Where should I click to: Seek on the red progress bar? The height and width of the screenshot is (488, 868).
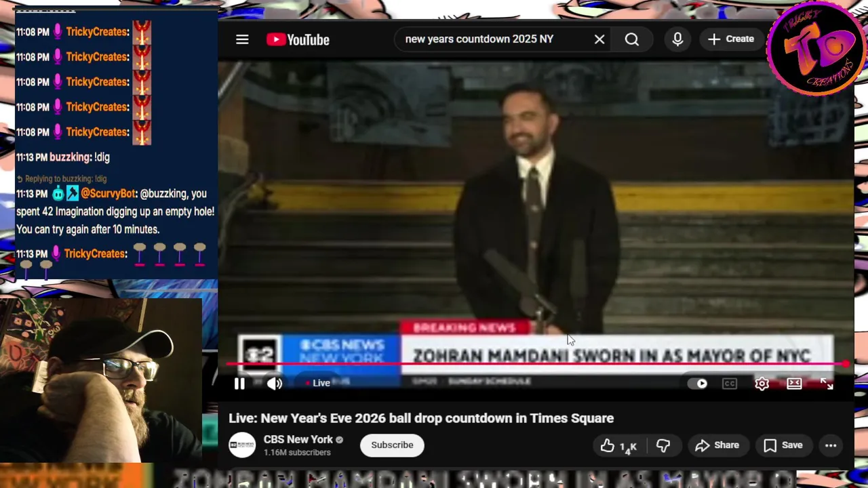[x=536, y=365]
